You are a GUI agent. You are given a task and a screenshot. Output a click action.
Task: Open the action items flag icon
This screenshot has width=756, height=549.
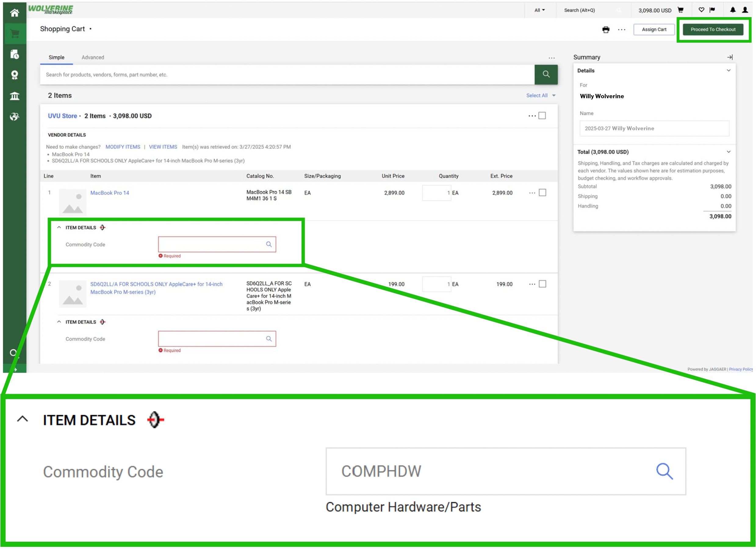click(712, 10)
